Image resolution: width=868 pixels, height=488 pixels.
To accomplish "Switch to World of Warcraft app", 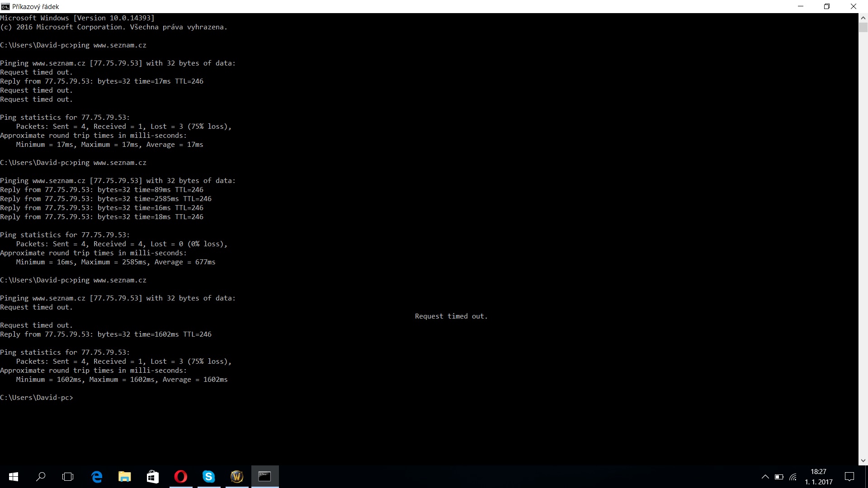I will pos(237,477).
